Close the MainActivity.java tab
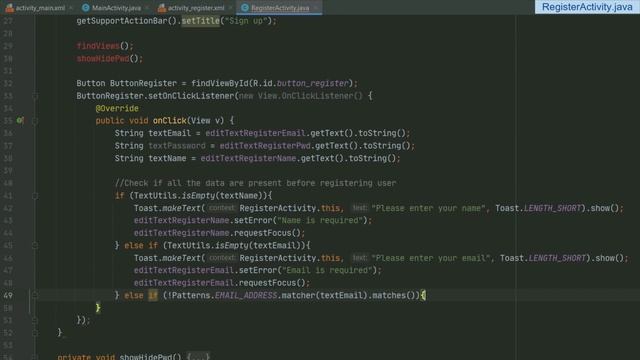Image resolution: width=640 pixels, height=360 pixels. pyautogui.click(x=147, y=8)
